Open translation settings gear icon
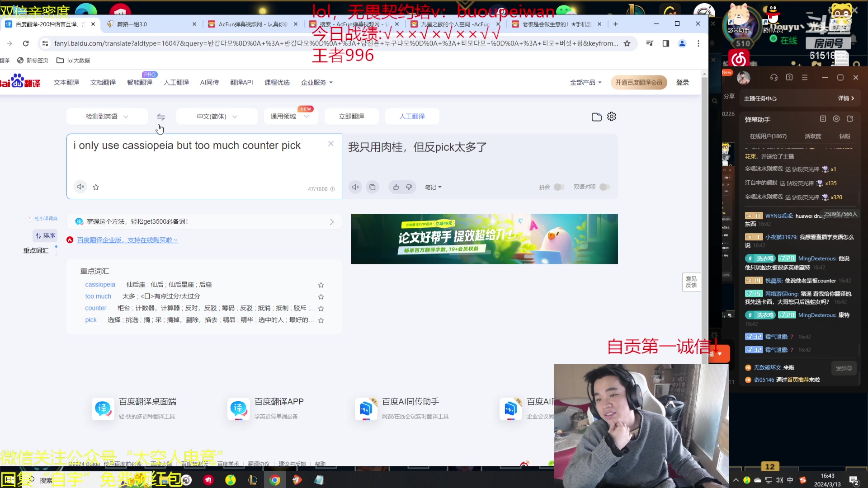The height and width of the screenshot is (488, 868). (612, 117)
